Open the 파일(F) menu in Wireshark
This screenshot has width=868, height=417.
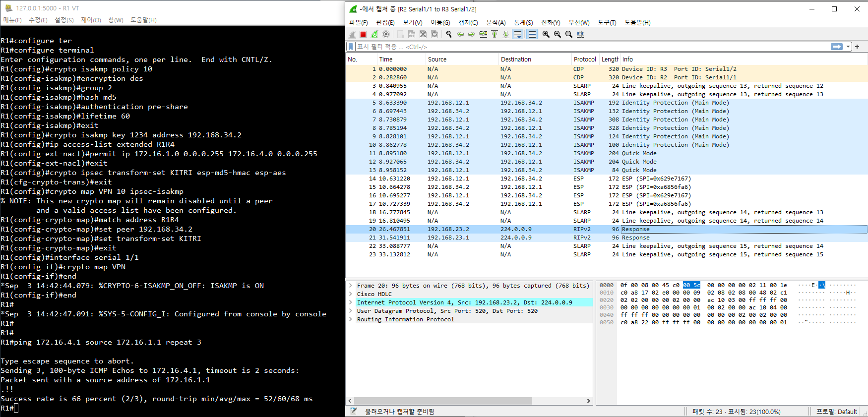point(359,23)
